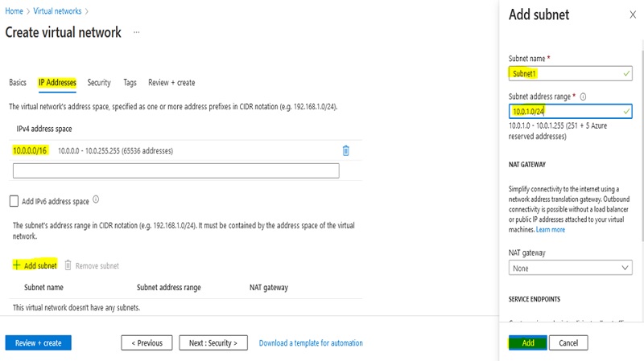
Task: Click the Subnet name input field
Action: click(570, 73)
